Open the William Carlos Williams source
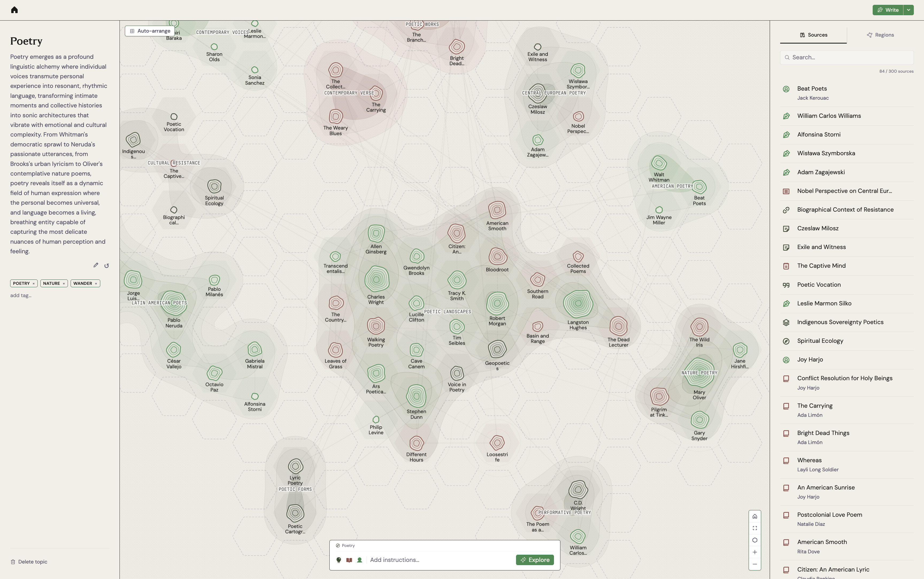This screenshot has height=579, width=924. point(847,116)
